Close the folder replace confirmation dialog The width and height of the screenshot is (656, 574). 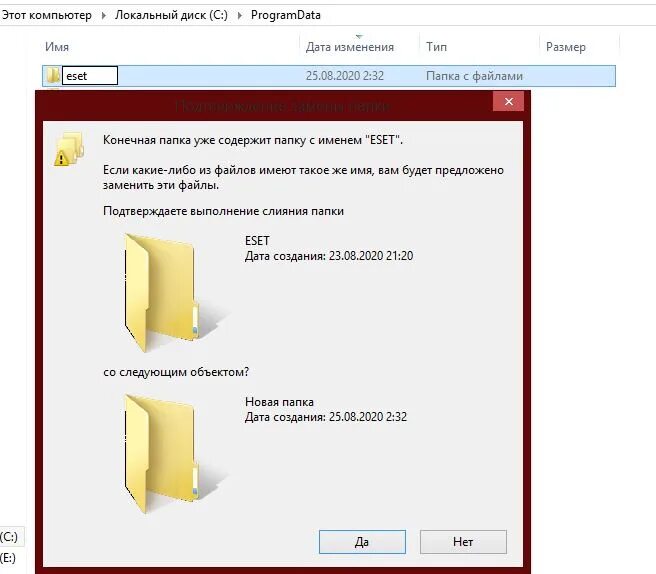pos(508,102)
